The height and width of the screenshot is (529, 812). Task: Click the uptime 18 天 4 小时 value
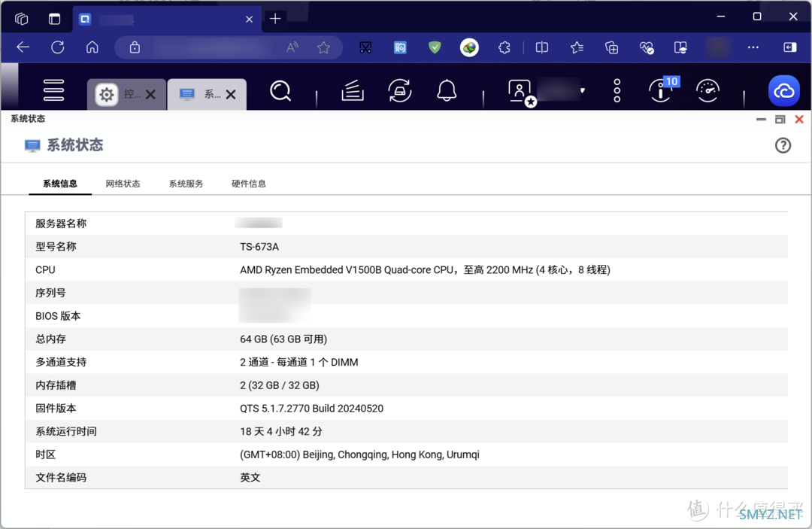pyautogui.click(x=281, y=431)
